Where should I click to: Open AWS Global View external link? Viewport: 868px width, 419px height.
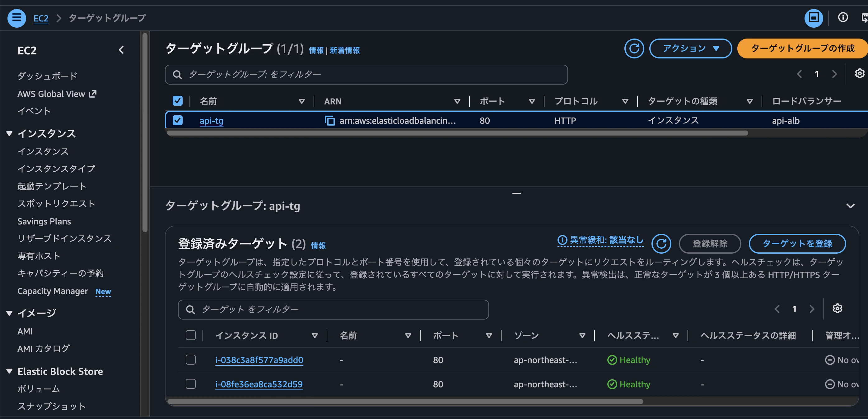point(57,94)
